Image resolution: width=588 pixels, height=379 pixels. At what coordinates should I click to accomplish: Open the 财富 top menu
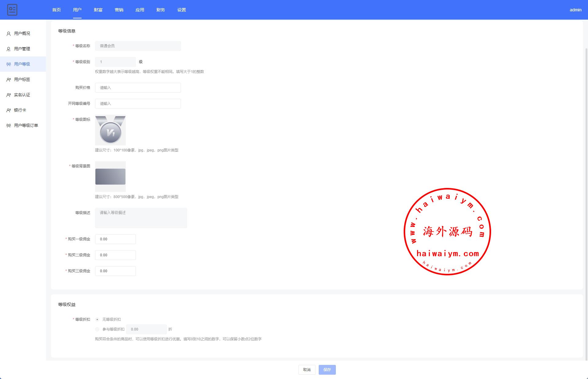click(98, 10)
